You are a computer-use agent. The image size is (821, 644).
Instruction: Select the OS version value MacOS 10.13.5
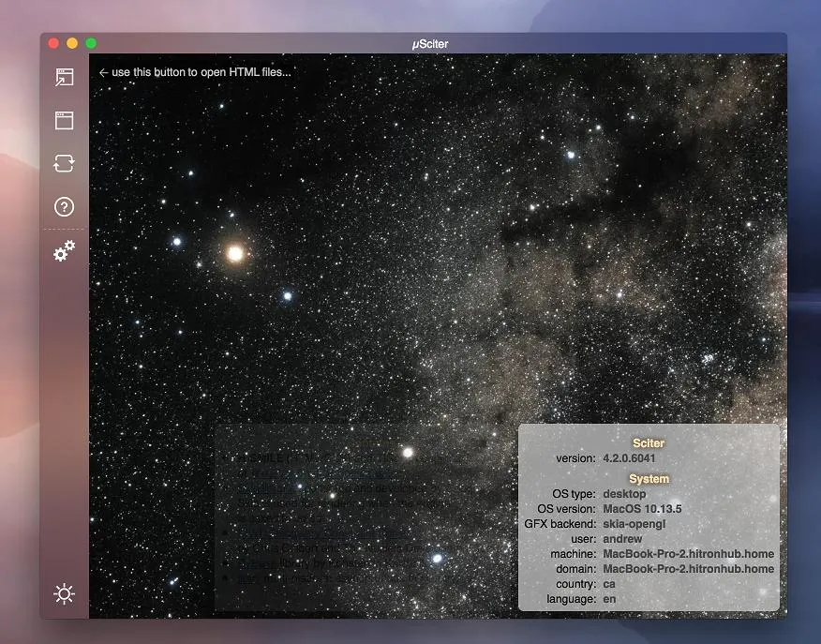coord(642,509)
